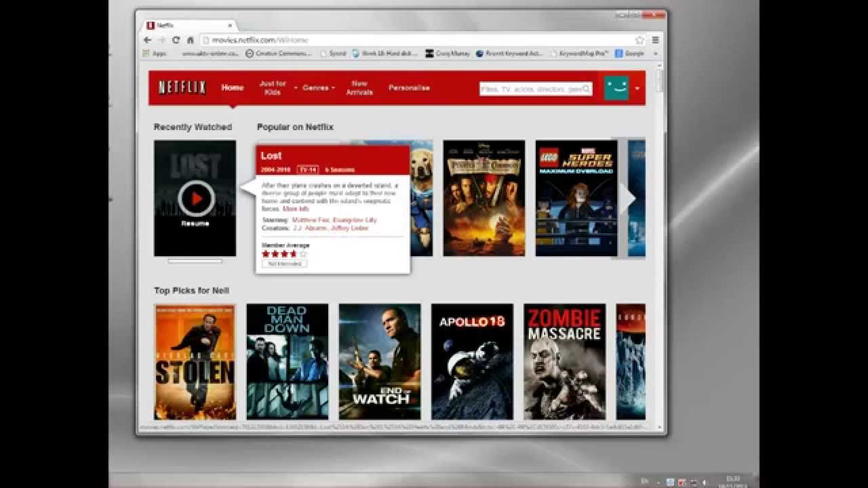Open the Creative Commons bookmark
868x488 pixels.
(278, 53)
